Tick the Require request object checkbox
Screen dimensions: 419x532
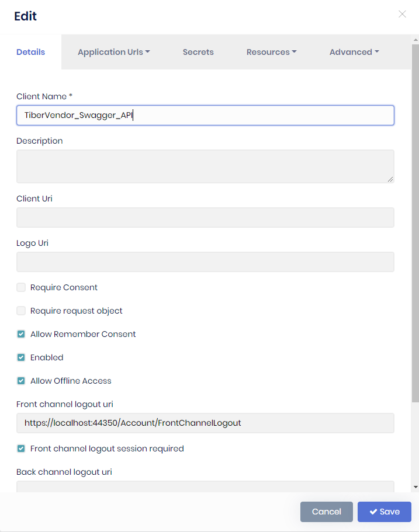(x=21, y=311)
